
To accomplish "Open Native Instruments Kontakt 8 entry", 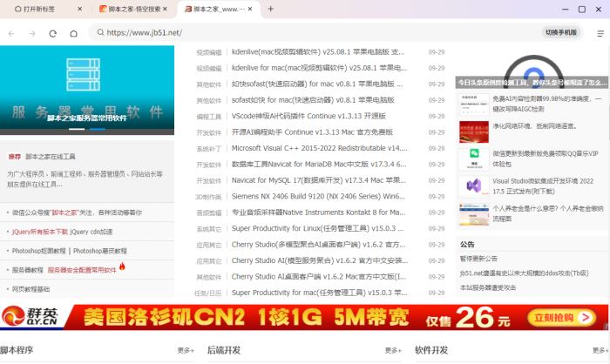I will click(x=318, y=212).
